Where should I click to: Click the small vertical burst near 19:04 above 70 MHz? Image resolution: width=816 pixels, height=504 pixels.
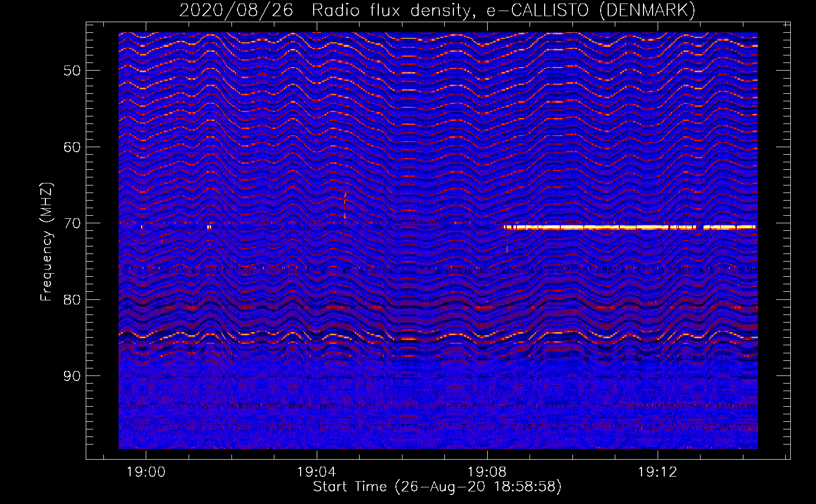tap(345, 206)
